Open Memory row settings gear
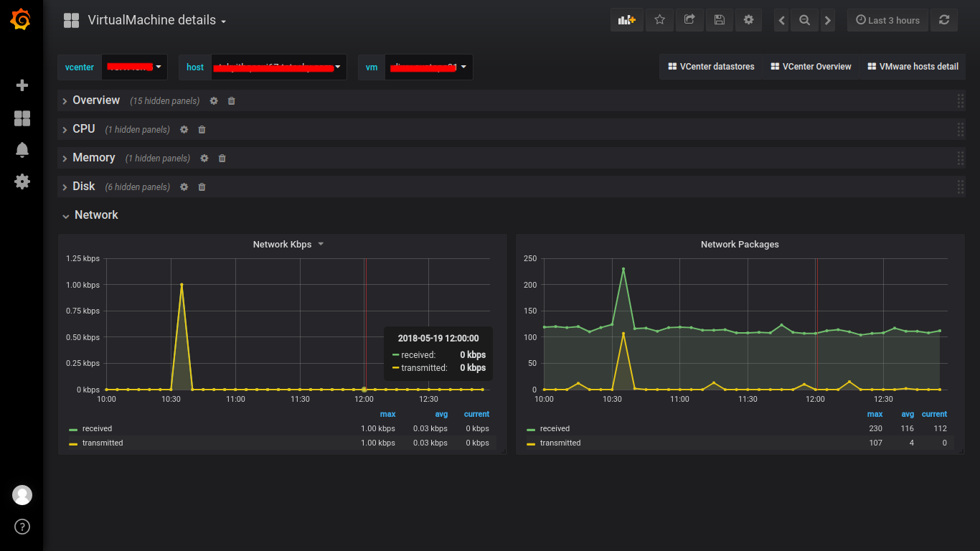980x551 pixels. tap(204, 159)
